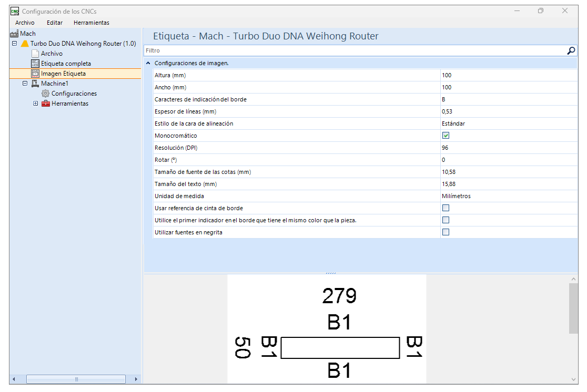Viewport: 587px width, 392px height.
Task: Click the Resolución (DPI) value 96
Action: [x=509, y=148]
